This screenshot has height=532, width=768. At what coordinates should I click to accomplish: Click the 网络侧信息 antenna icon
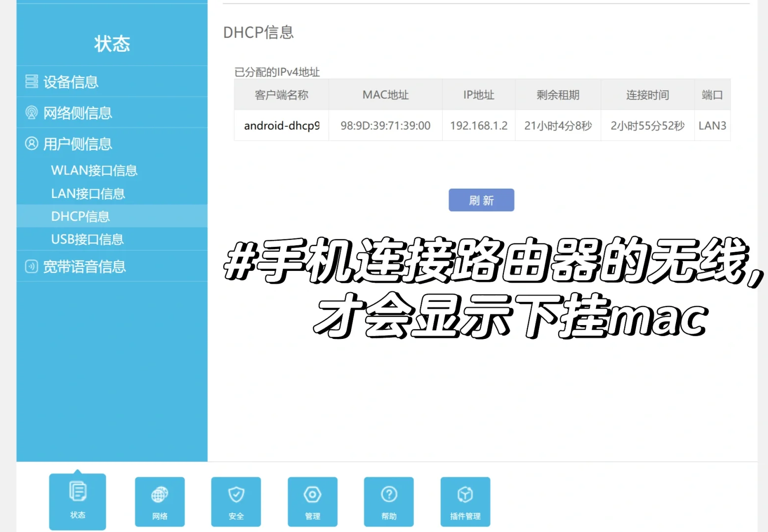(31, 113)
